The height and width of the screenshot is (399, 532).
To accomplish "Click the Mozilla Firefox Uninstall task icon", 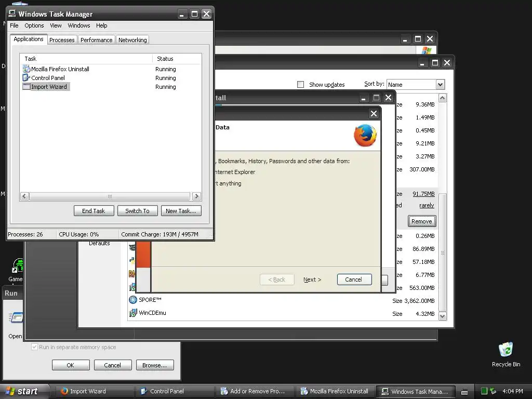I will point(26,69).
